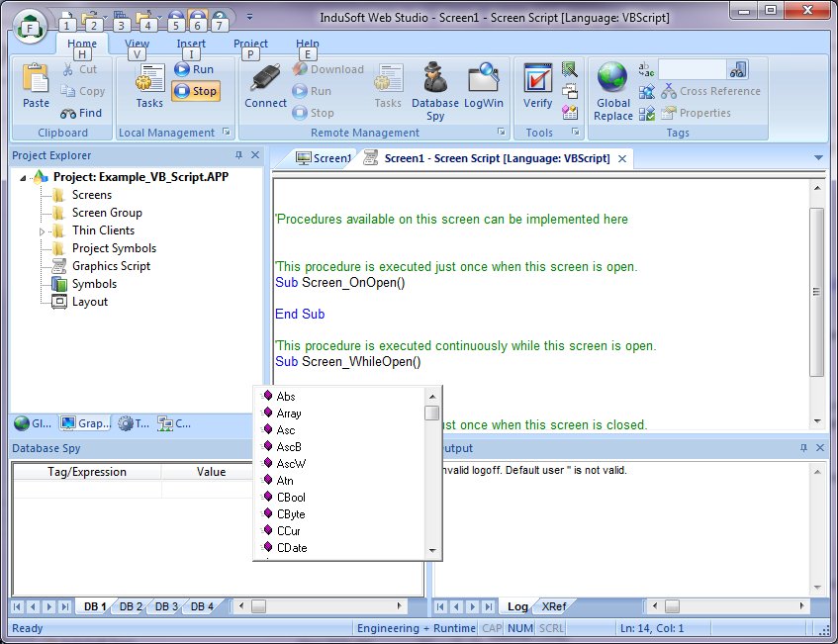The height and width of the screenshot is (644, 838).
Task: Open the Database Spy tool
Action: pos(435,91)
